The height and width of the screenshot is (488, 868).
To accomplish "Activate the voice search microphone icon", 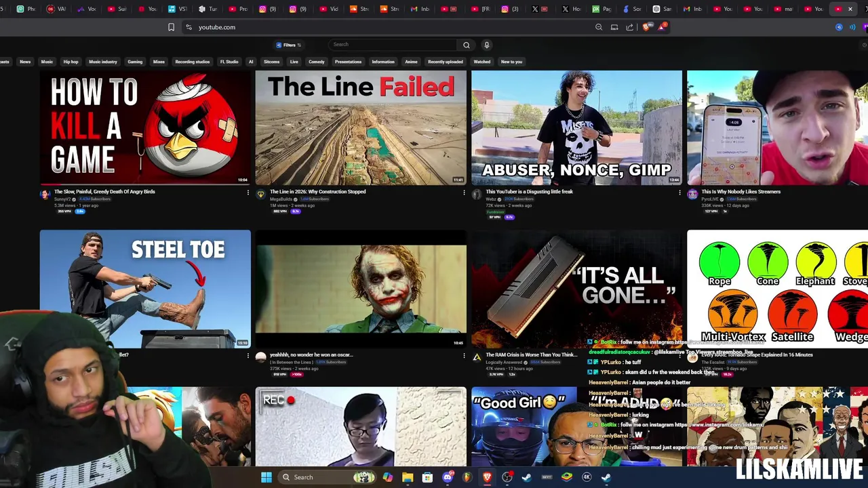I will click(x=486, y=45).
